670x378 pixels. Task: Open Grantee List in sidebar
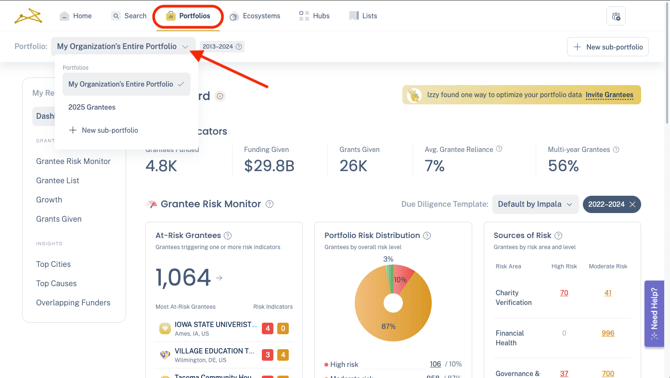point(57,180)
